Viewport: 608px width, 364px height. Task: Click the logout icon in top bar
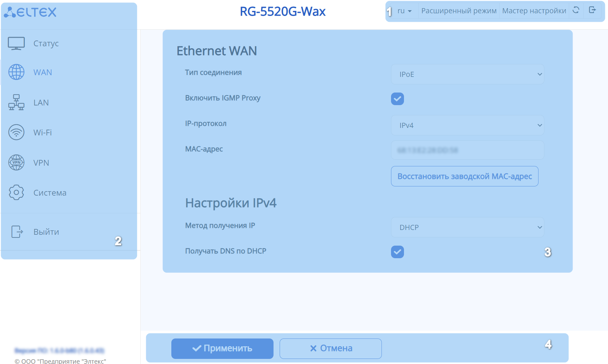[592, 10]
